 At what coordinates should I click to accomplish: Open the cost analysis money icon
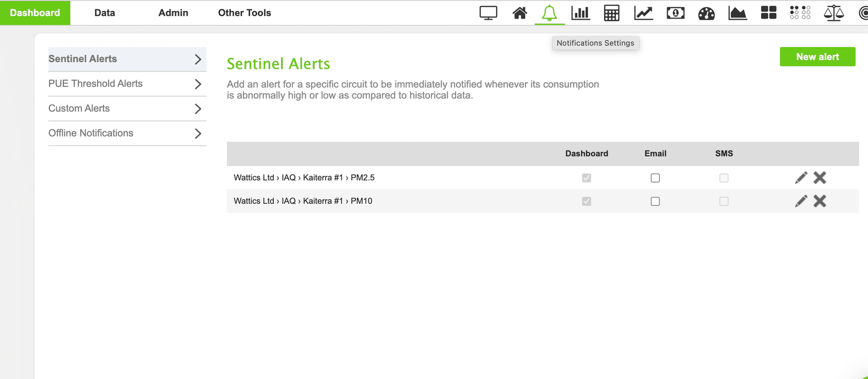(x=675, y=13)
